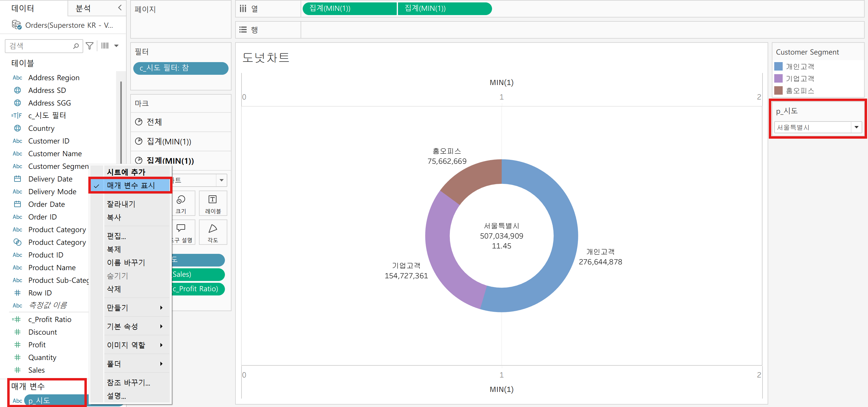Click the data pane view list icon
The image size is (868, 407).
tap(105, 46)
